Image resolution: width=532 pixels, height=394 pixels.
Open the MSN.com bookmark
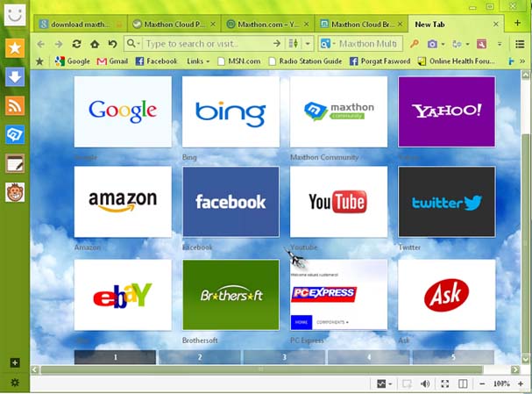pyautogui.click(x=239, y=61)
